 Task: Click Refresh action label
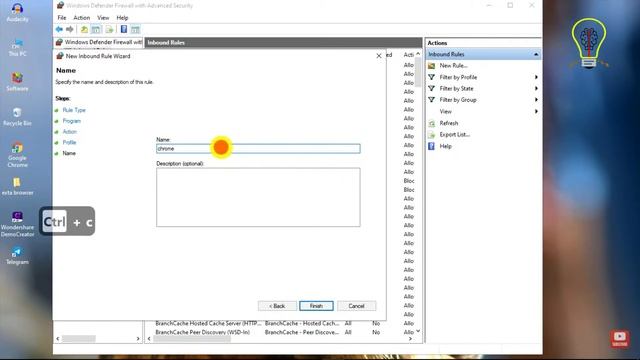449,123
